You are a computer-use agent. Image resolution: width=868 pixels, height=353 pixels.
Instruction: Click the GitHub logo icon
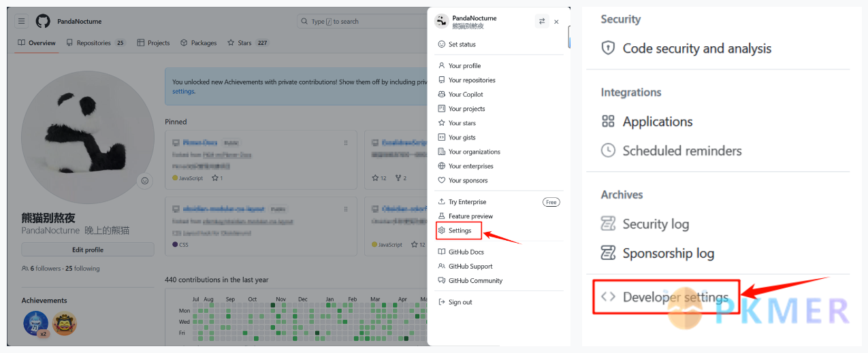43,22
